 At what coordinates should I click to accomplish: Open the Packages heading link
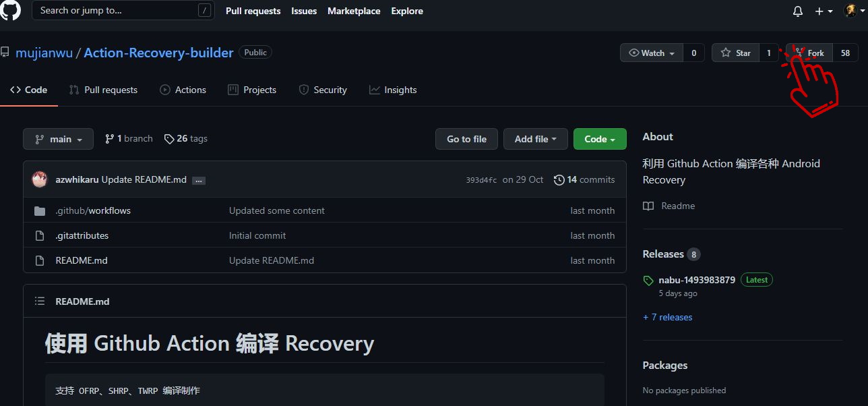click(x=665, y=366)
